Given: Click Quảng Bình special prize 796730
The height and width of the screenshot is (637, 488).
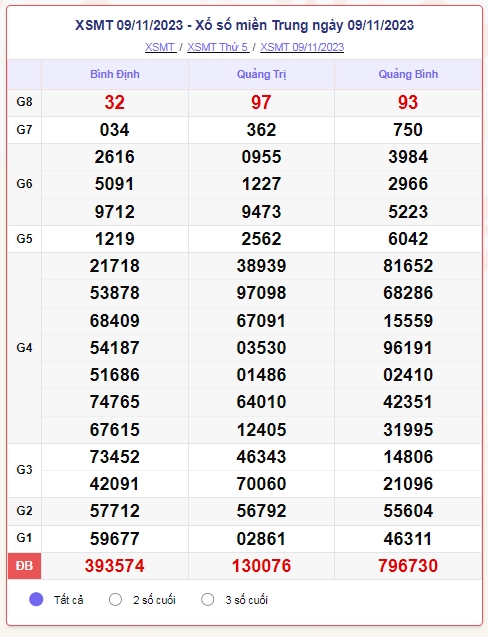Looking at the screenshot, I should (408, 566).
